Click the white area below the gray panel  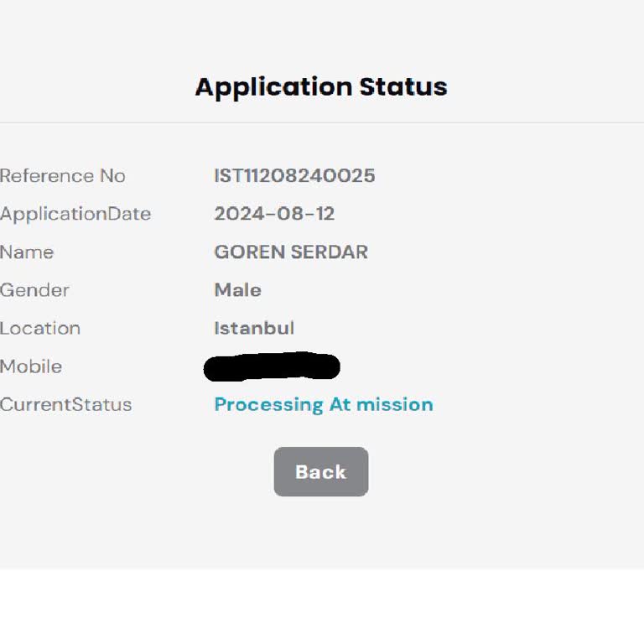point(322,607)
